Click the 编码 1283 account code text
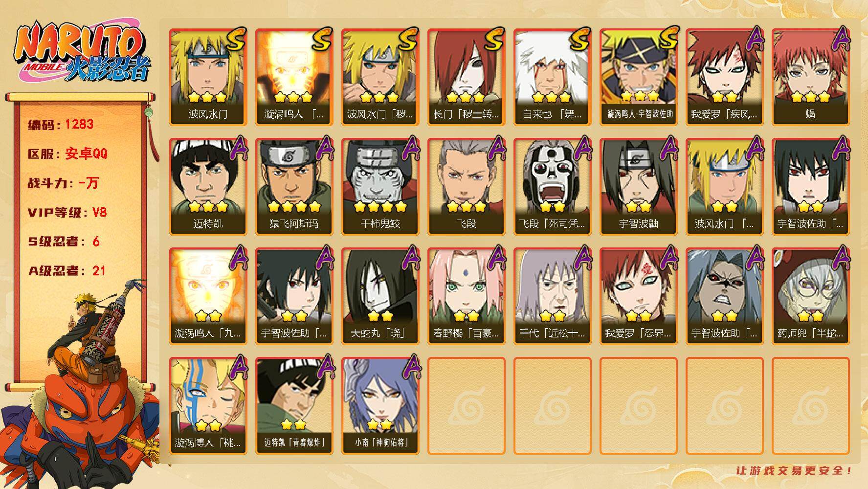This screenshot has height=489, width=868. pos(61,125)
